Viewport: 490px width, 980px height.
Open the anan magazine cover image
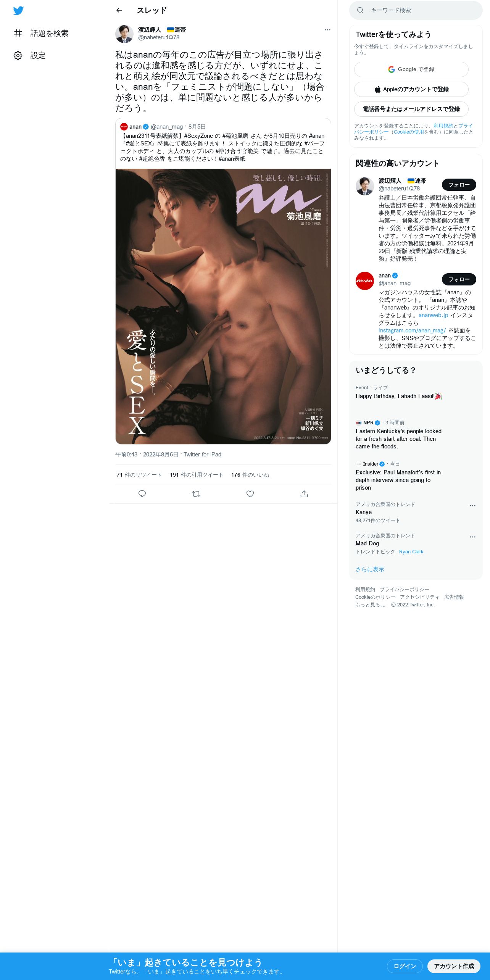pos(223,306)
